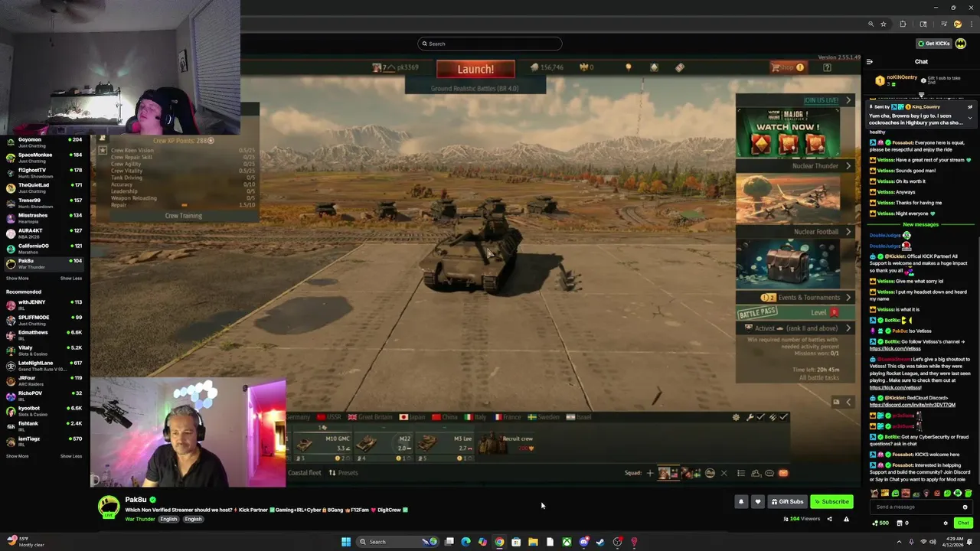Viewport: 980px width, 551px height.
Task: Click the first emote in chat emote row
Action: 874,494
